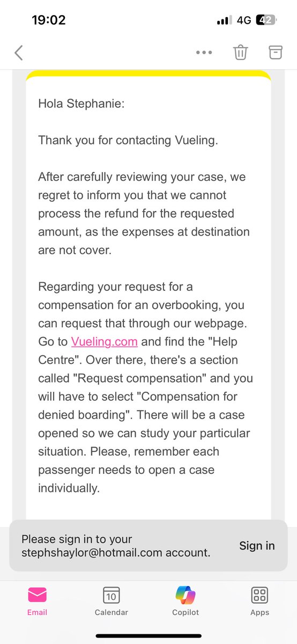Launch the colorful Copilot icon
Screen dimensions: 297x644
pyautogui.click(x=185, y=595)
